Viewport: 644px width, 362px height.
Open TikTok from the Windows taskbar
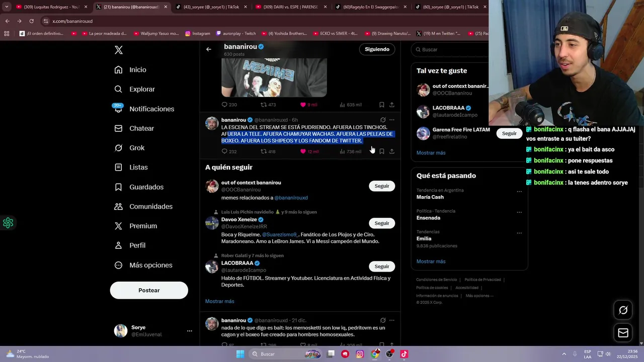404,354
